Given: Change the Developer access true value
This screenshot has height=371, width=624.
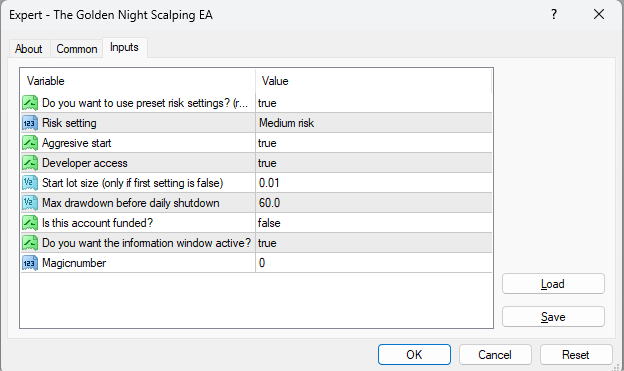Looking at the screenshot, I should click(374, 163).
